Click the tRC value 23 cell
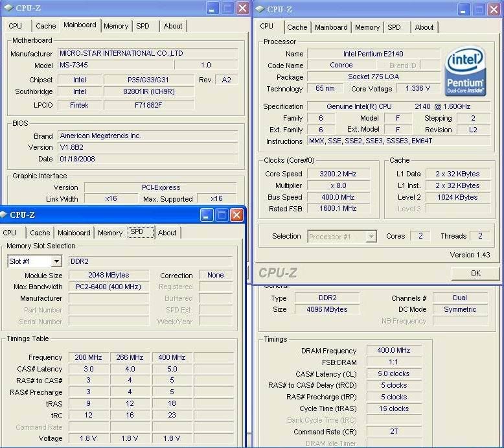Image resolution: width=504 pixels, height=448 pixels. (172, 415)
